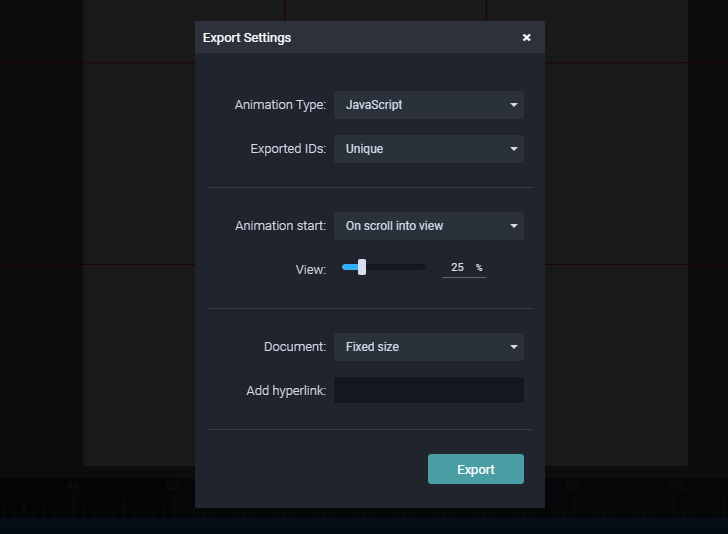The height and width of the screenshot is (534, 728).
Task: Click the 10s mark on the timeline ruler
Action: tap(676, 486)
